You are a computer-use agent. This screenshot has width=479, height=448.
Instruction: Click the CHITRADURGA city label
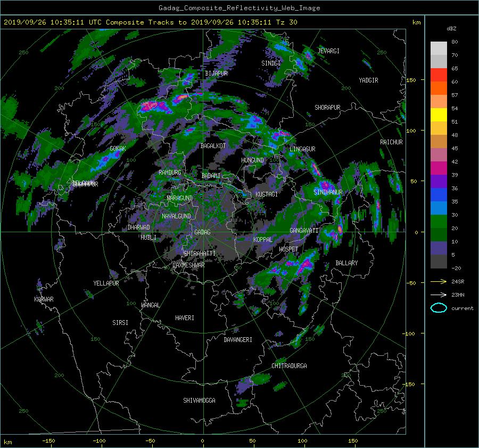(289, 366)
